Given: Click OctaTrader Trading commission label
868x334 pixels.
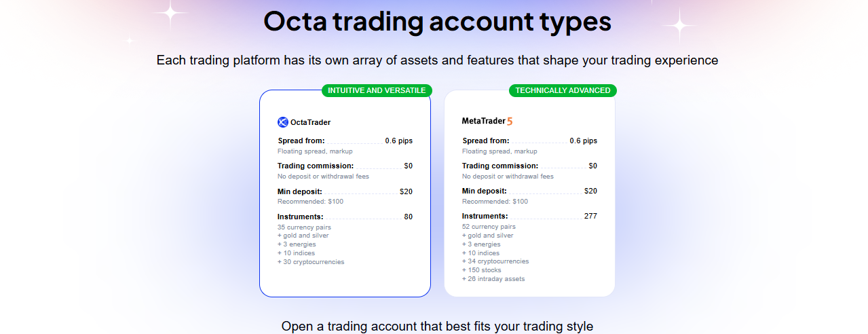Looking at the screenshot, I should (316, 166).
